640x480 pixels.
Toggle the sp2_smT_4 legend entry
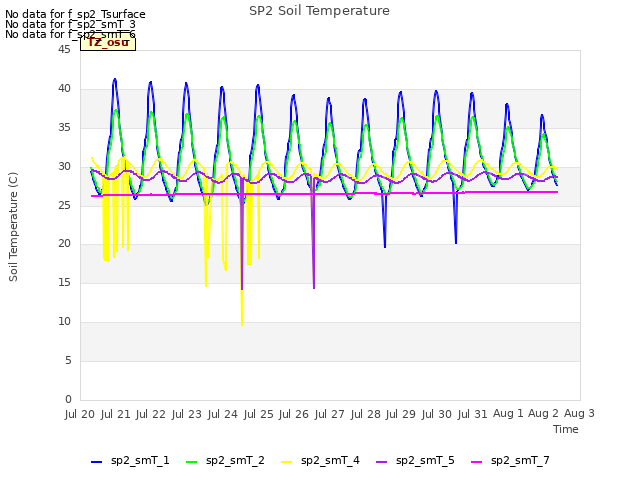click(x=320, y=461)
